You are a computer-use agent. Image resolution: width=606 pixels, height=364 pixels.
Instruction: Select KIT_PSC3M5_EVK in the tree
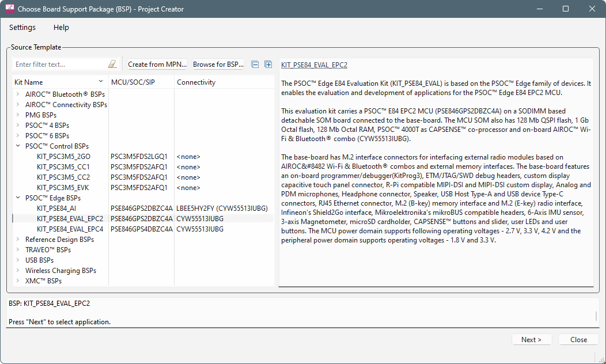coord(63,188)
